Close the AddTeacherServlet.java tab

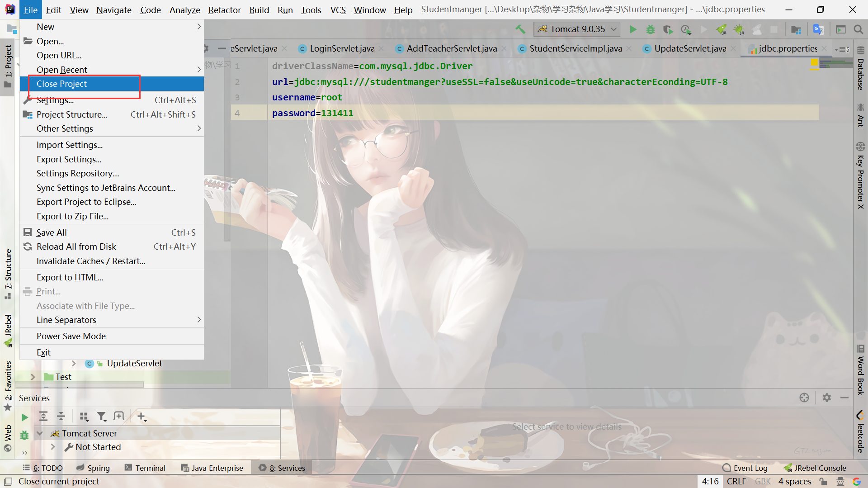[504, 48]
